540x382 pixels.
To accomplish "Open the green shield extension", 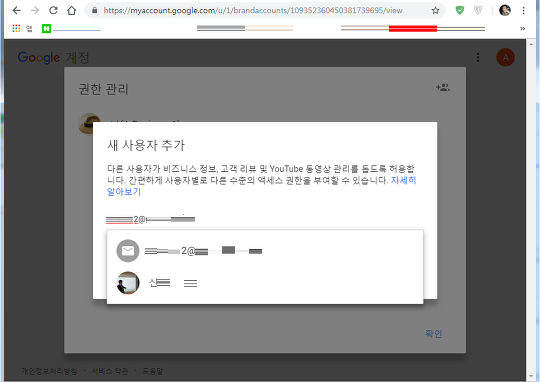I will point(459,11).
